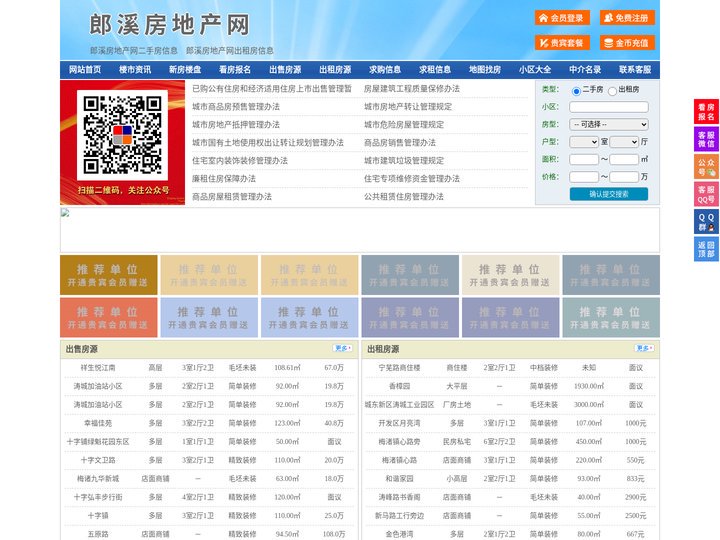Open 商品房销售管理办法 link

click(x=400, y=142)
